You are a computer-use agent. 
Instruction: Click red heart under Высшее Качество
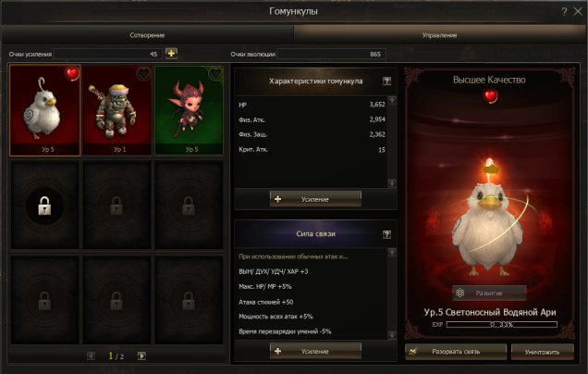click(490, 96)
